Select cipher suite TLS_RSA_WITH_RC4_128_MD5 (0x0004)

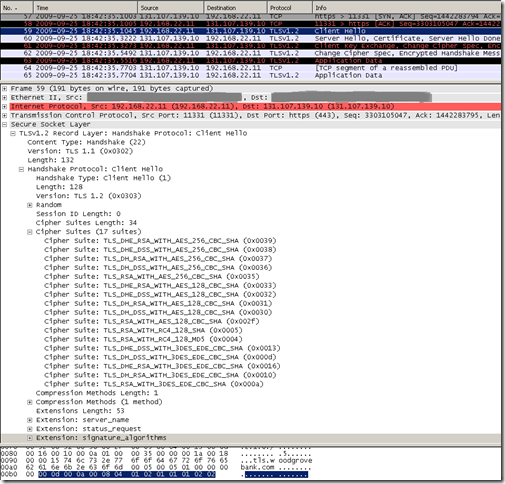point(144,340)
